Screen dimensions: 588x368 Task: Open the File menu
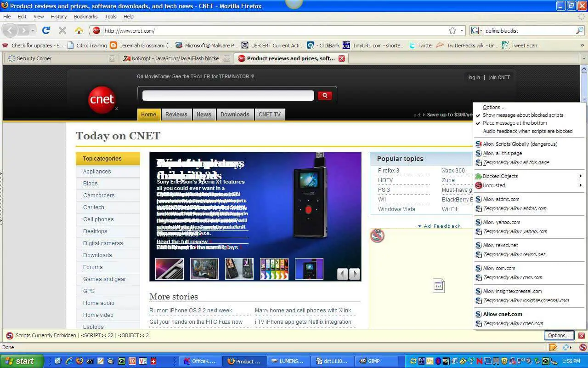click(7, 17)
